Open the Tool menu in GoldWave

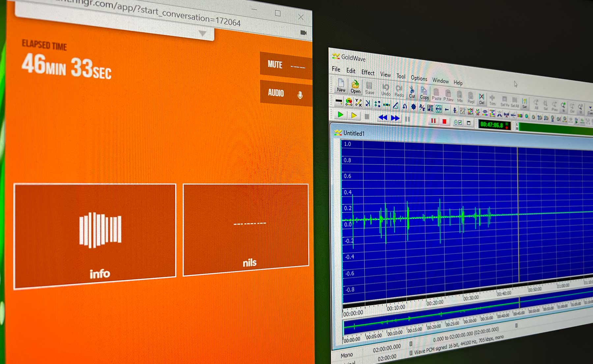coord(401,76)
